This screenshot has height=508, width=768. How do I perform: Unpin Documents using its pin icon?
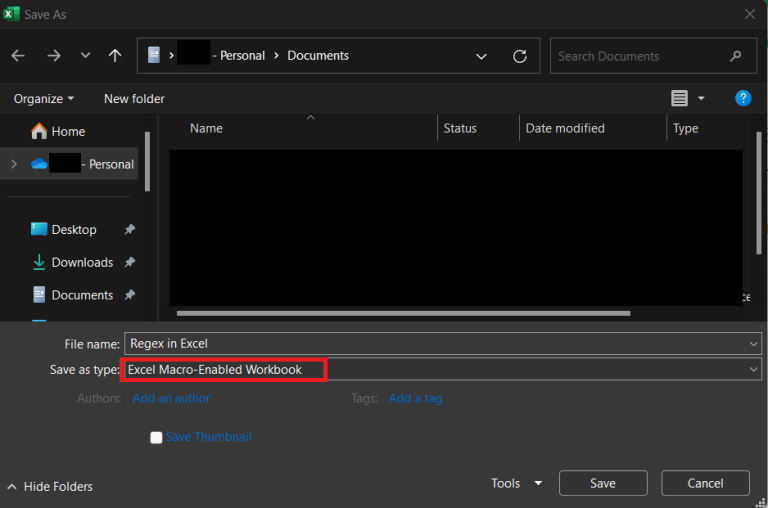pyautogui.click(x=130, y=295)
